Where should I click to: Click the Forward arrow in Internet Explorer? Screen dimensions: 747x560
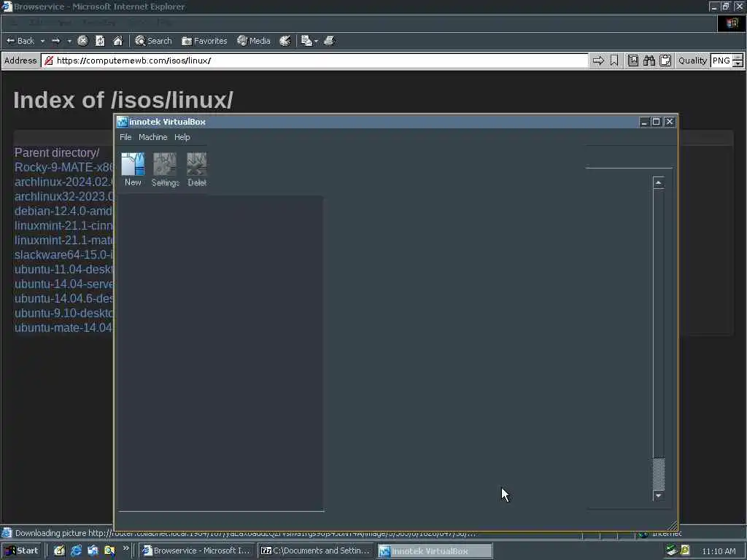pos(55,41)
